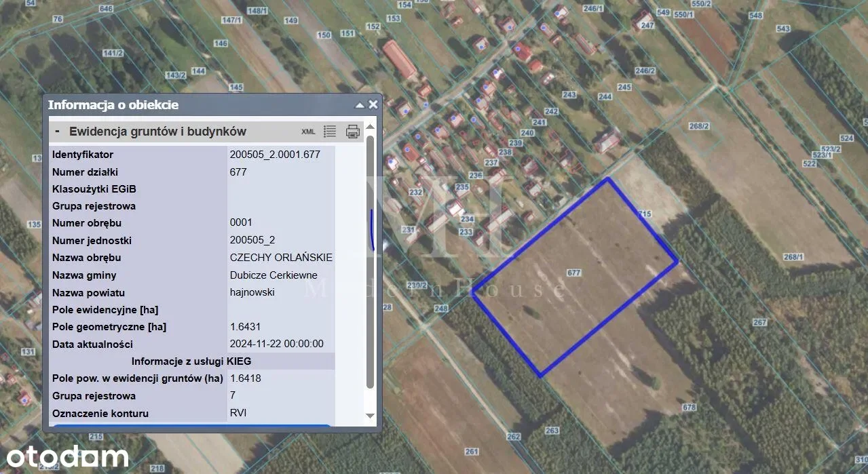868x474 pixels.
Task: Click parcel 267 label on the map
Action: pos(759,322)
